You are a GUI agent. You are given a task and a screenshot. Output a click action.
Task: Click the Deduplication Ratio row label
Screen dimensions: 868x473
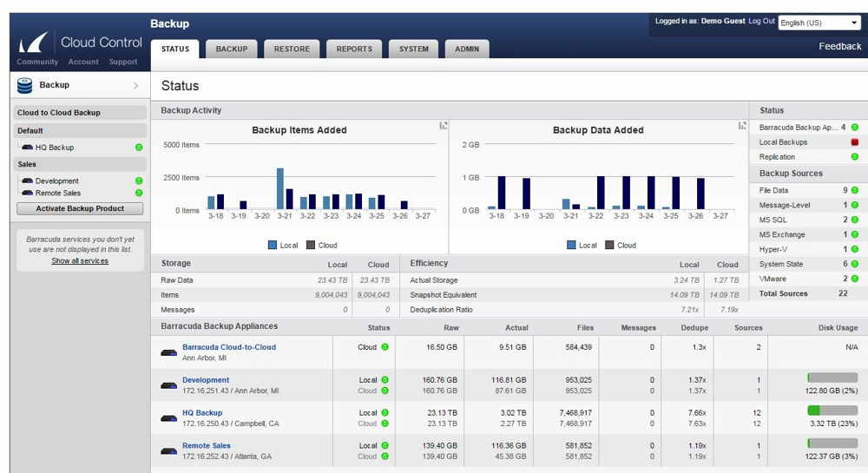point(441,310)
